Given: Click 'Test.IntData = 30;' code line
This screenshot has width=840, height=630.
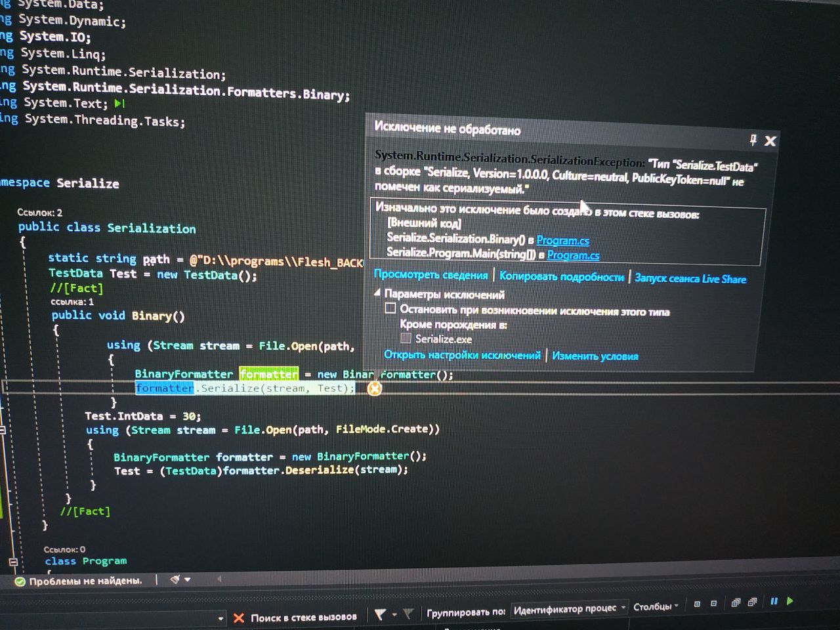Looking at the screenshot, I should (142, 416).
